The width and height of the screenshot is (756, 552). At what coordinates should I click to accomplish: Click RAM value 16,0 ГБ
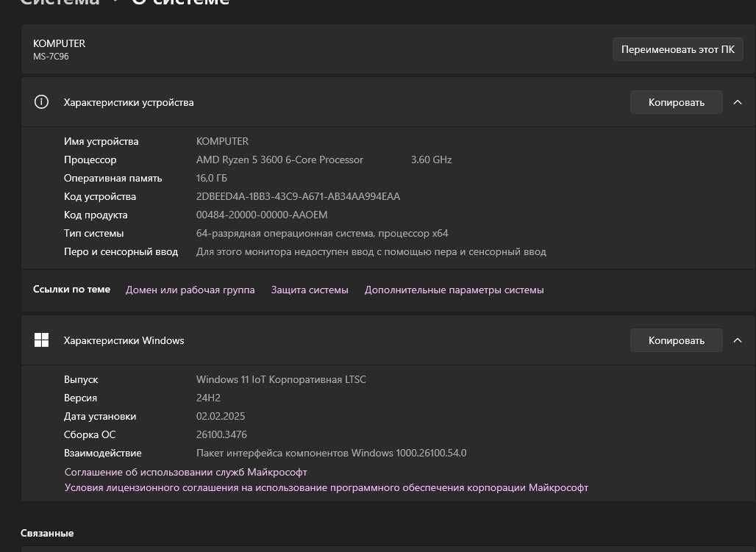[x=211, y=178]
